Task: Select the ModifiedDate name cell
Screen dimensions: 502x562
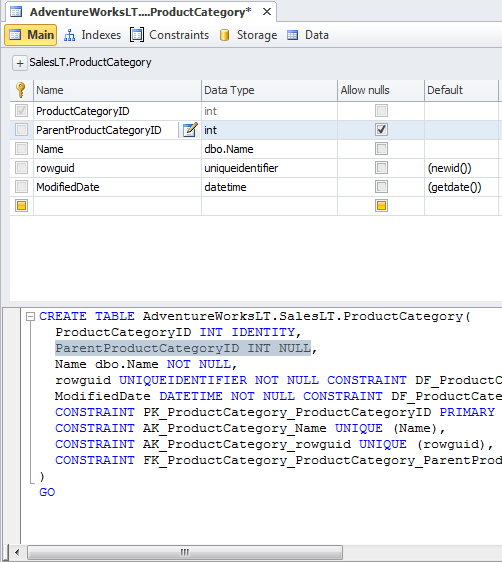Action: click(x=117, y=187)
